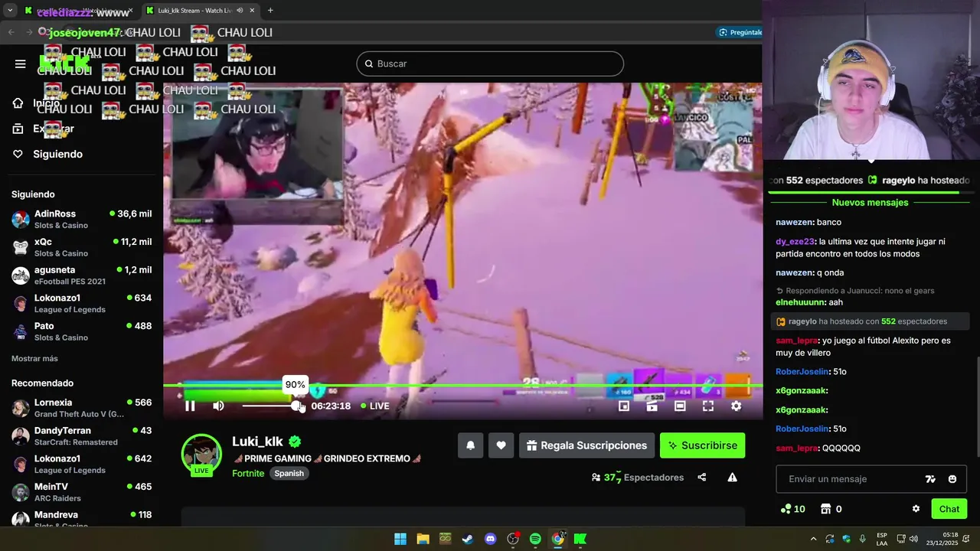Open the Fortnite category link
Viewport: 980px width, 551px height.
coord(248,473)
